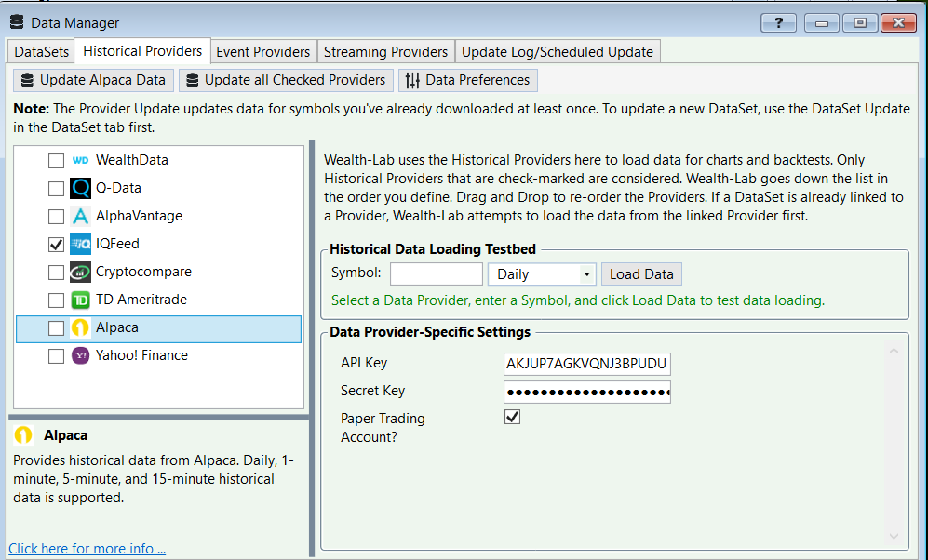The height and width of the screenshot is (560, 928).
Task: Click the API Key field
Action: [x=587, y=364]
